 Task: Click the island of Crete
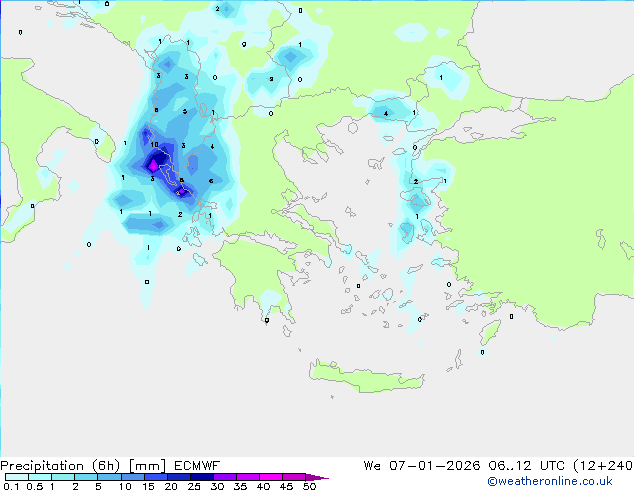[x=366, y=377]
